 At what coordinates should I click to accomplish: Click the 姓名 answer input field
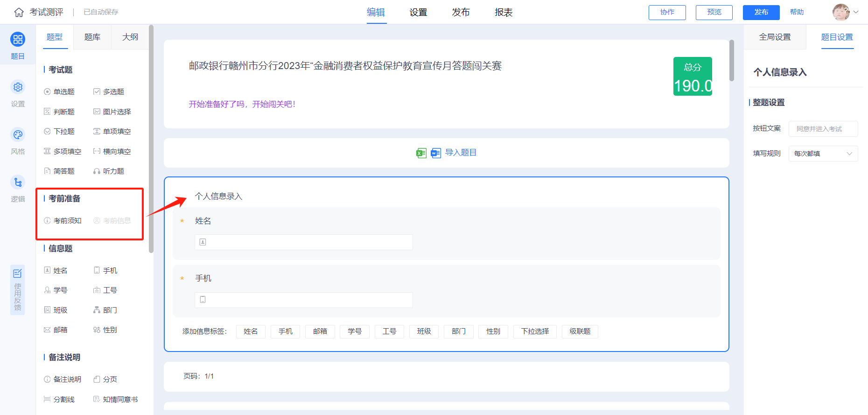[304, 242]
